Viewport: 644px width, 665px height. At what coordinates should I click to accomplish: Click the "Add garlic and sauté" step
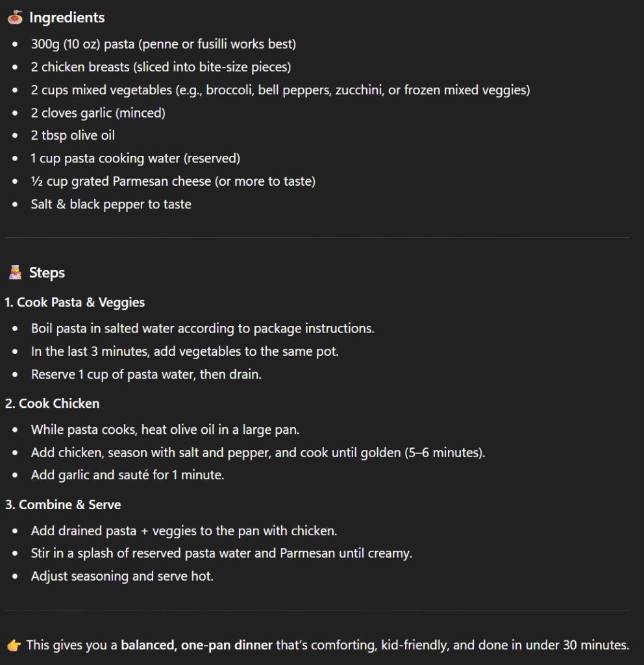(x=127, y=475)
